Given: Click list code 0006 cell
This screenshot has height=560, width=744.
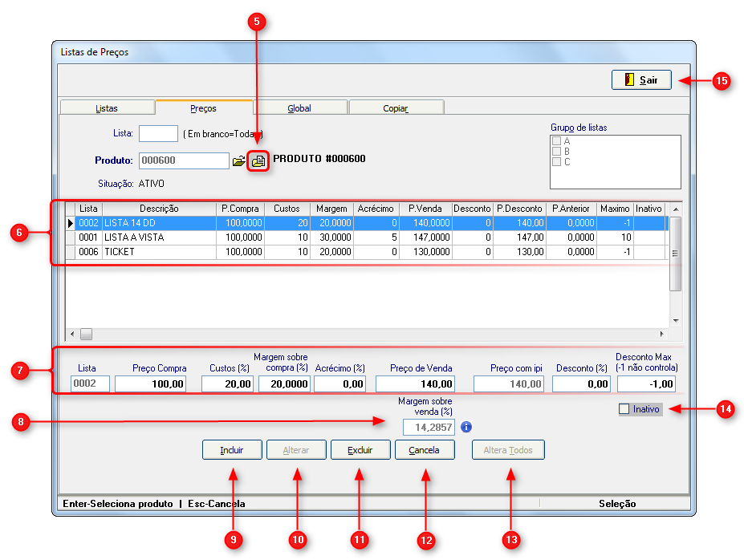Looking at the screenshot, I should (88, 252).
